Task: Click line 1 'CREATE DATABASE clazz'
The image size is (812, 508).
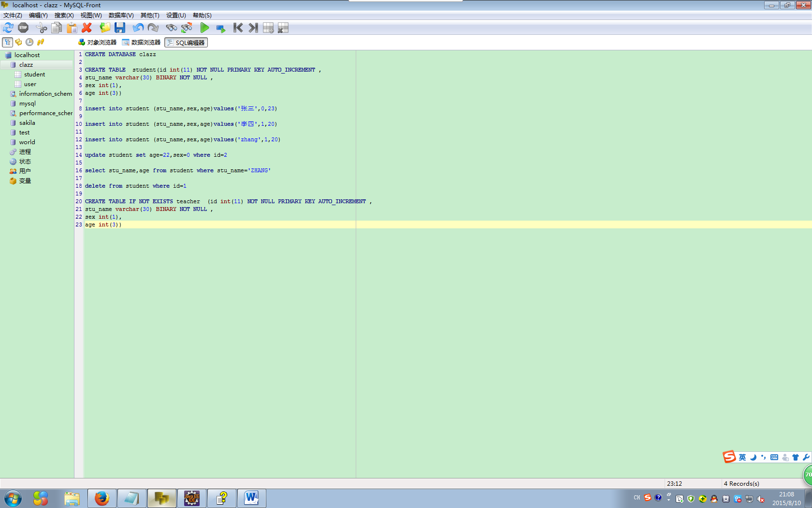Action: coord(120,54)
